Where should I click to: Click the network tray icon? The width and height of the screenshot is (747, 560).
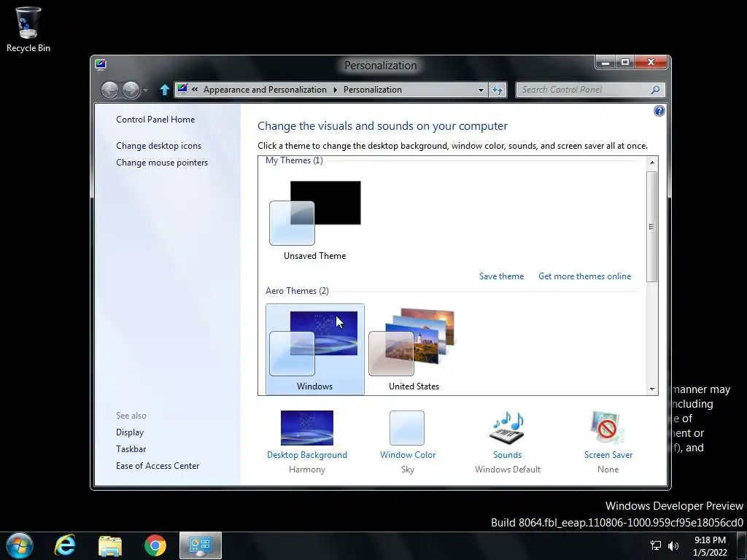pos(656,545)
